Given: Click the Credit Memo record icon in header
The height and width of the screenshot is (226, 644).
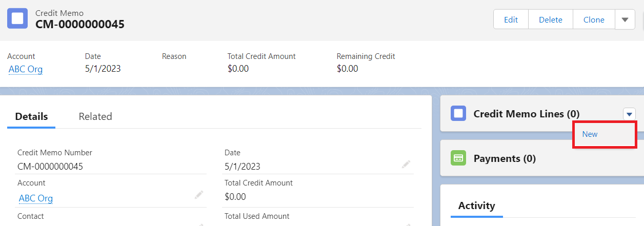Looking at the screenshot, I should point(17,19).
